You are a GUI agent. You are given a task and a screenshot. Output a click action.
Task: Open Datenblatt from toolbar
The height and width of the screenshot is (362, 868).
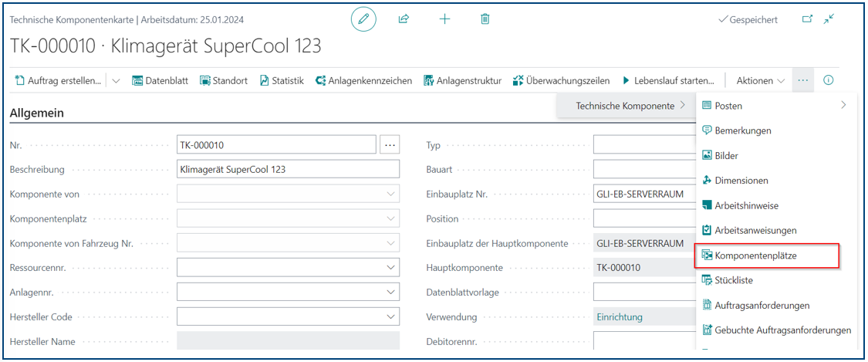coord(160,81)
